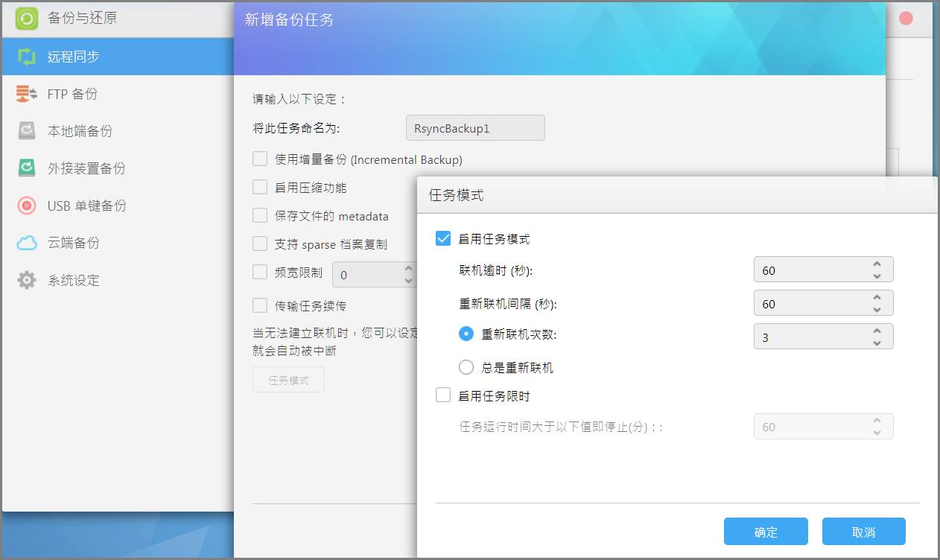Click the 备份与还原 window title

(83, 17)
